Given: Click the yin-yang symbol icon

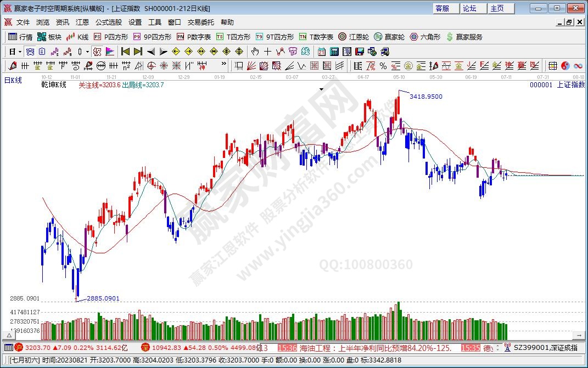Looking at the screenshot, I should (565, 66).
